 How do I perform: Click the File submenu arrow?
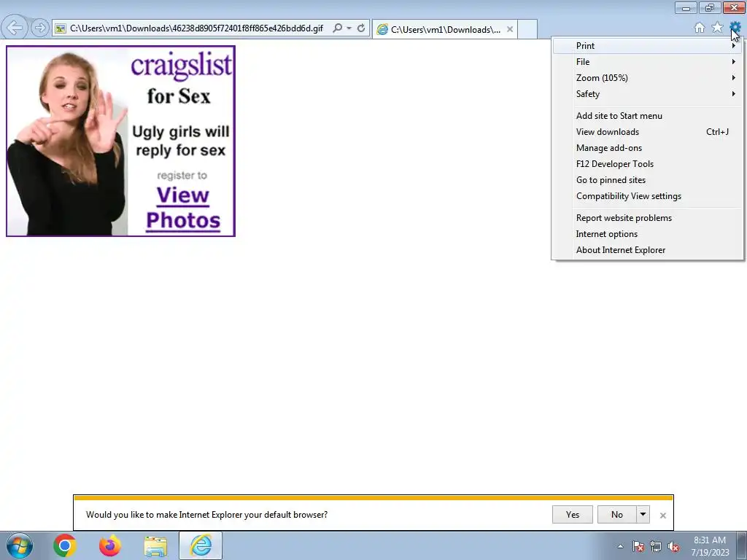click(734, 62)
